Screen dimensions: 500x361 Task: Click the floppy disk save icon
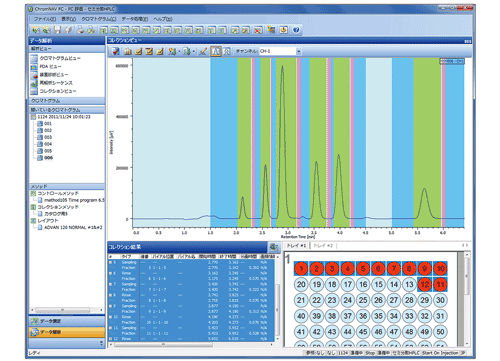pos(57,30)
